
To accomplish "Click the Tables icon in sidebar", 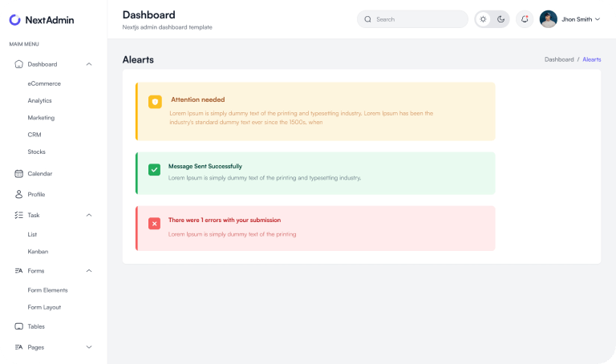I will pyautogui.click(x=18, y=326).
